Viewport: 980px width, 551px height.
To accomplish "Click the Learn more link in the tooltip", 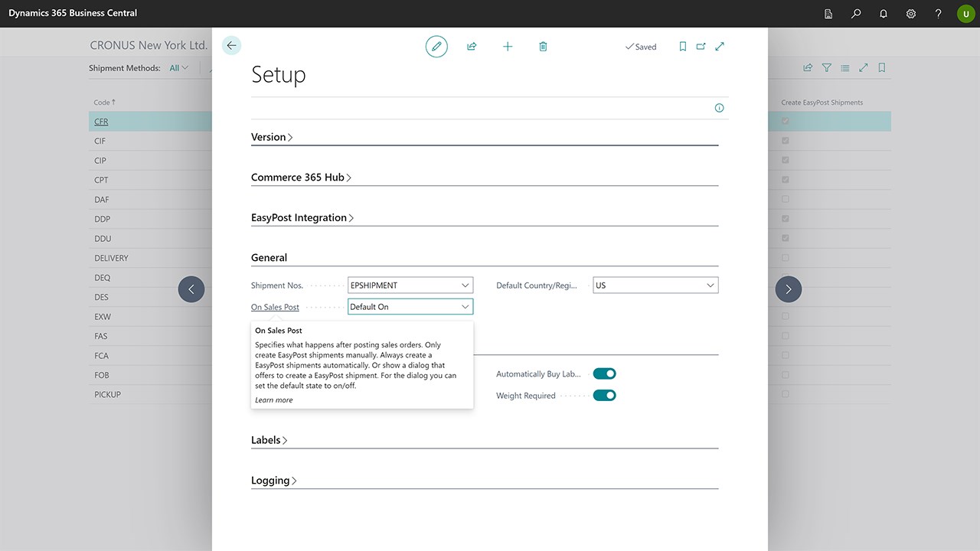I will point(273,400).
